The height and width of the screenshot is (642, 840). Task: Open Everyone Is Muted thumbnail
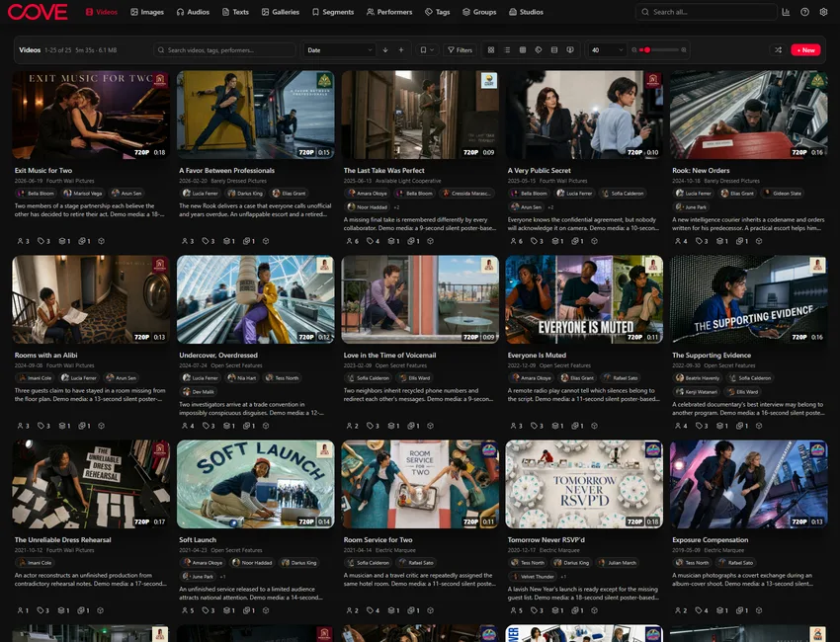pos(584,299)
